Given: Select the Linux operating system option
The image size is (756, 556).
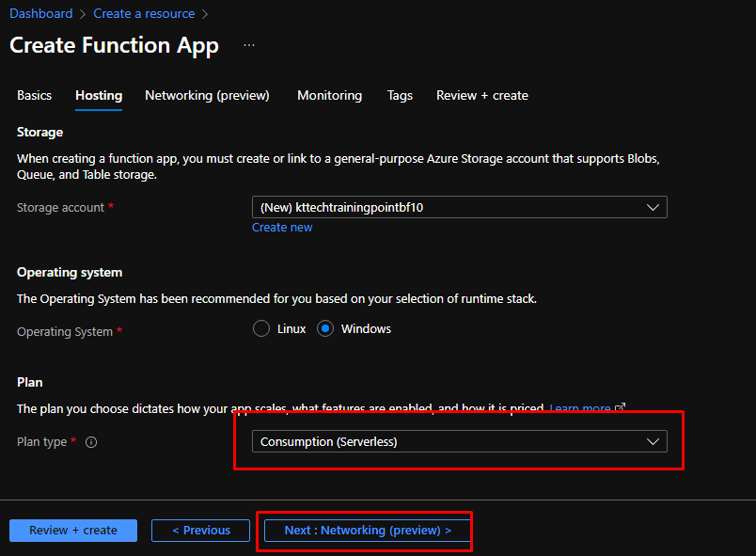Looking at the screenshot, I should point(261,329).
